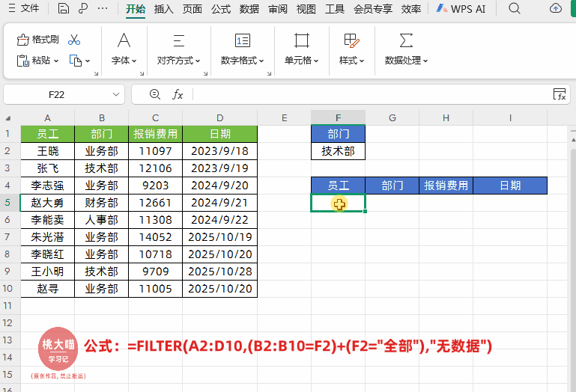Select column F header
Image resolution: width=576 pixels, height=392 pixels.
338,117
